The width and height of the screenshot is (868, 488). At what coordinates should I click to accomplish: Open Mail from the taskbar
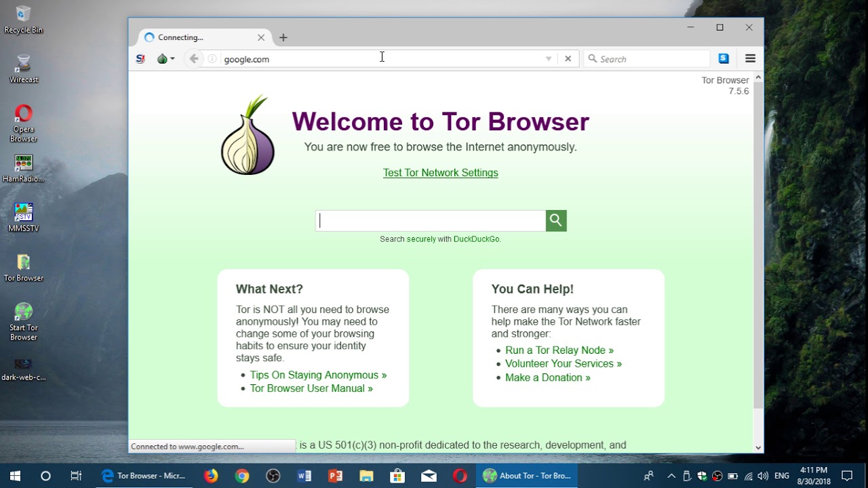pos(429,476)
